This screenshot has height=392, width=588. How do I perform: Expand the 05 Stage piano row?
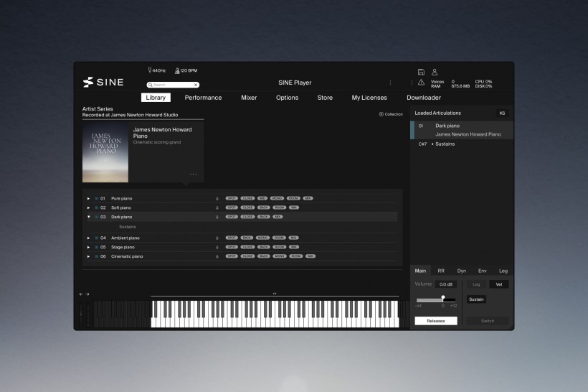click(88, 247)
